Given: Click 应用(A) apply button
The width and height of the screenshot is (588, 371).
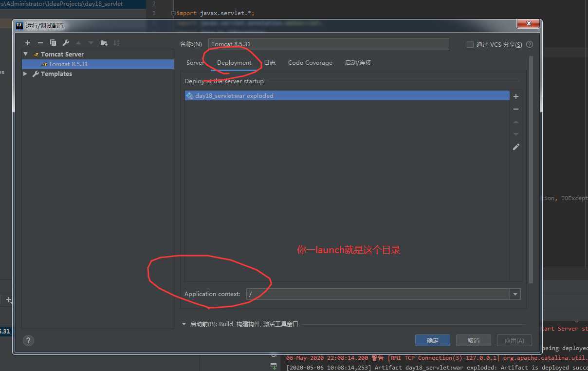Looking at the screenshot, I should [514, 340].
